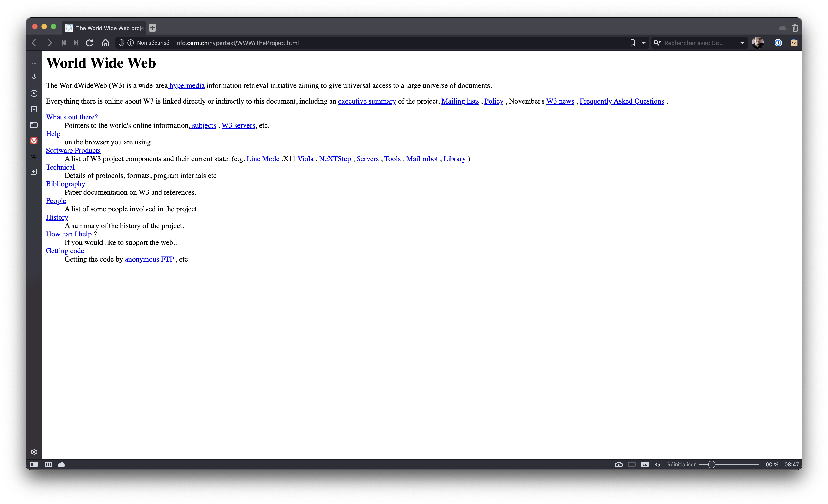Screen dimensions: 828x504
Task: Open the Frequently Asked Questions link
Action: (622, 101)
